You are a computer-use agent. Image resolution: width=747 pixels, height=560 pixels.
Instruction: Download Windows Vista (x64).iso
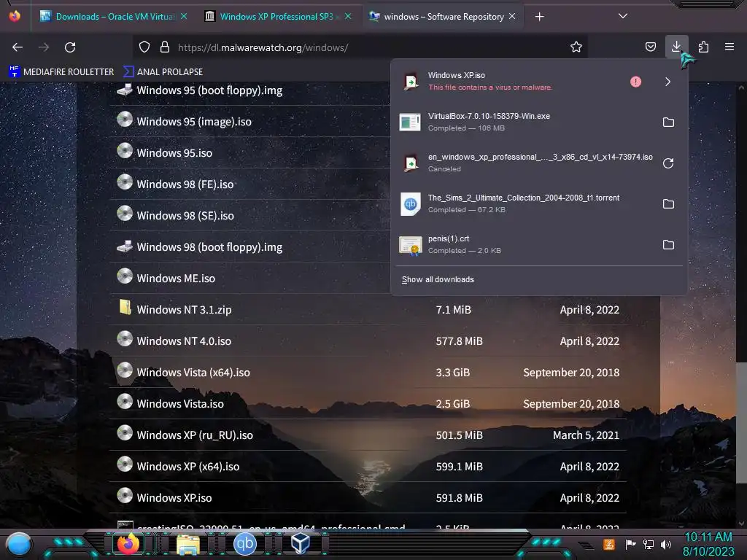pyautogui.click(x=193, y=373)
